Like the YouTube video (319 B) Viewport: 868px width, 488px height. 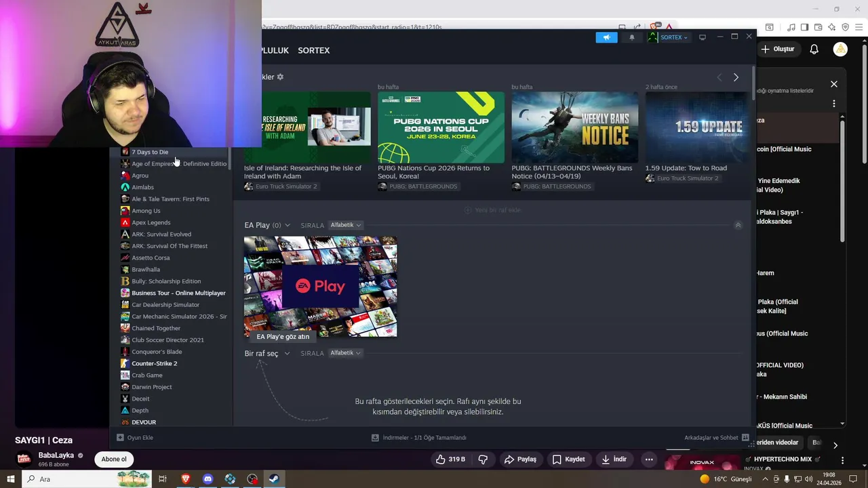pos(450,460)
